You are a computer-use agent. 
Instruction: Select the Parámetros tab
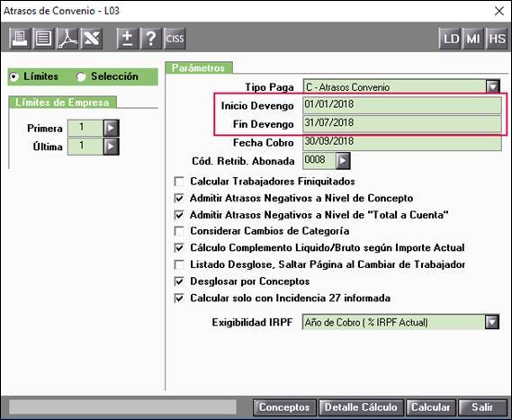tap(199, 67)
